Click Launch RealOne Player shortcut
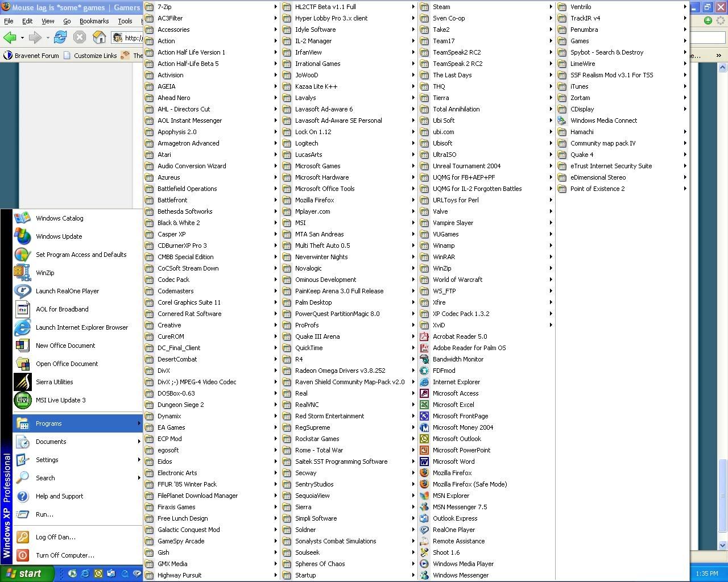 (x=77, y=291)
